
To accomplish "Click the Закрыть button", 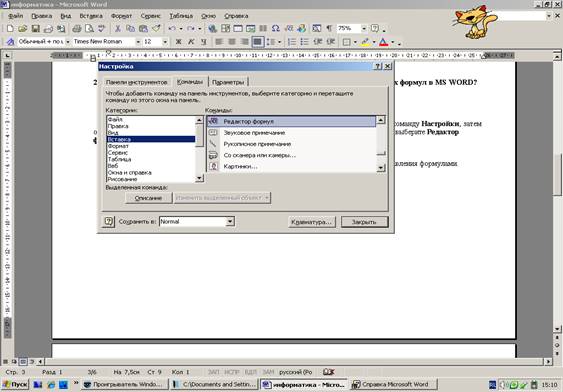I will tap(364, 222).
